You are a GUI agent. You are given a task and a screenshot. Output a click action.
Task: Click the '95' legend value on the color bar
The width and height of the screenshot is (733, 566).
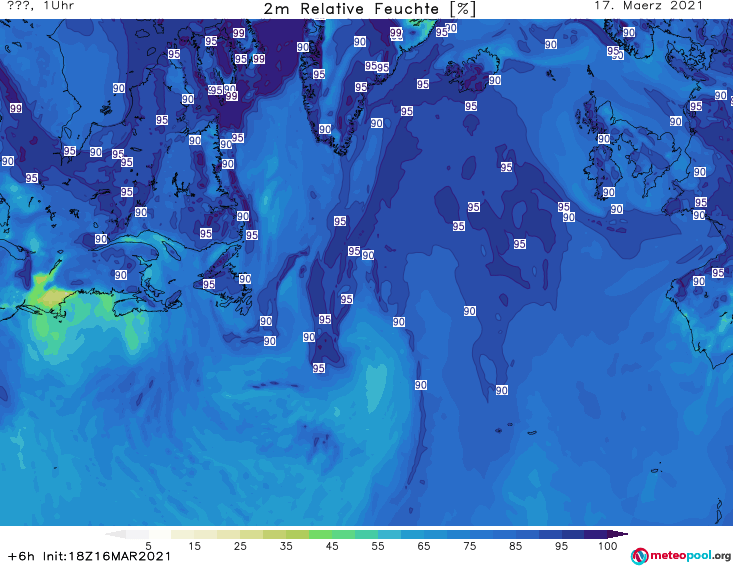point(561,546)
